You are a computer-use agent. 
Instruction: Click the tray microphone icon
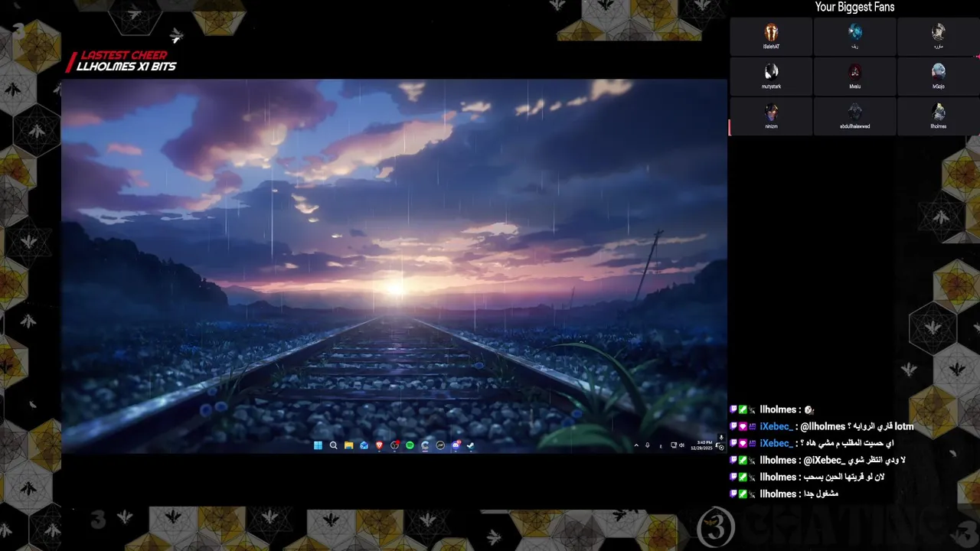(x=648, y=445)
